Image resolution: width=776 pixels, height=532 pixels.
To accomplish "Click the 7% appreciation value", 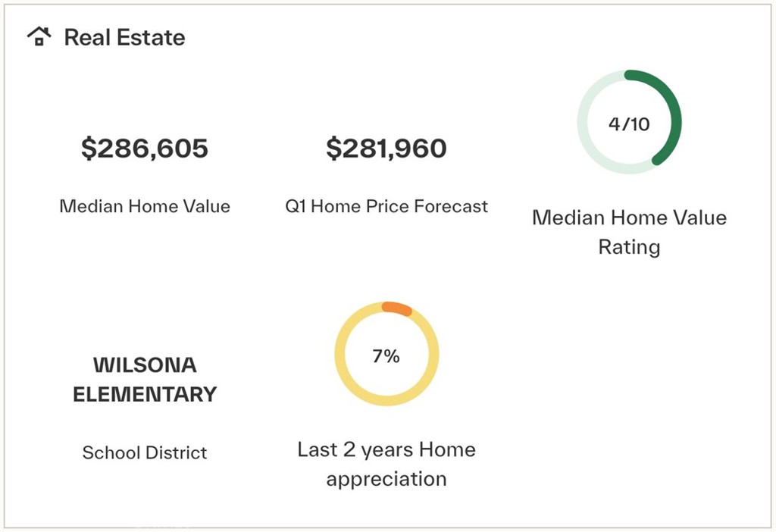I will (x=386, y=356).
